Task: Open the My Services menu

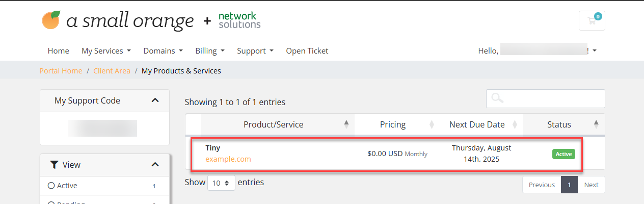Action: pyautogui.click(x=106, y=51)
